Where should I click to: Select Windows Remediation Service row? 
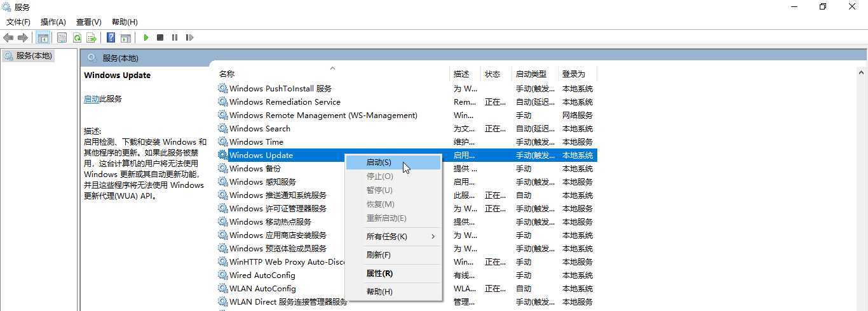(x=406, y=102)
